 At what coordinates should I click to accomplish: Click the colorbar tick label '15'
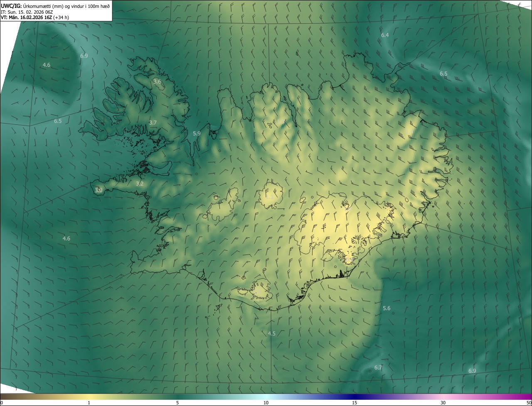point(355,403)
